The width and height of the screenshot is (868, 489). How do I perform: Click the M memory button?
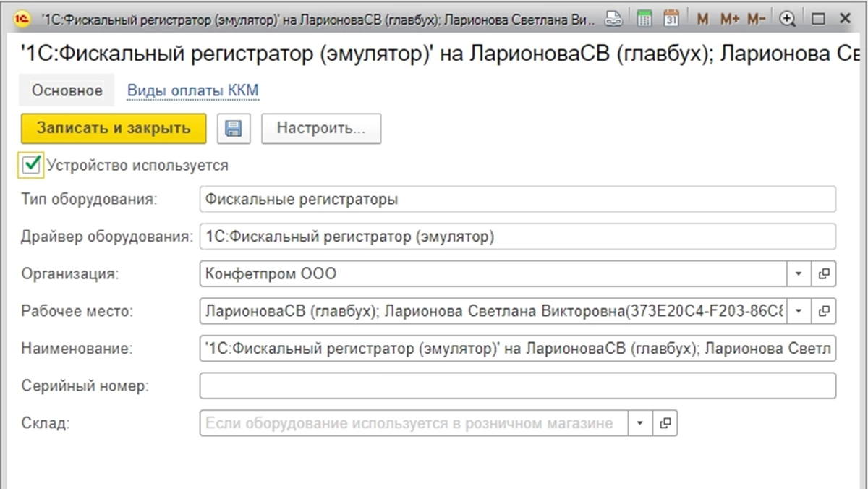click(x=702, y=20)
